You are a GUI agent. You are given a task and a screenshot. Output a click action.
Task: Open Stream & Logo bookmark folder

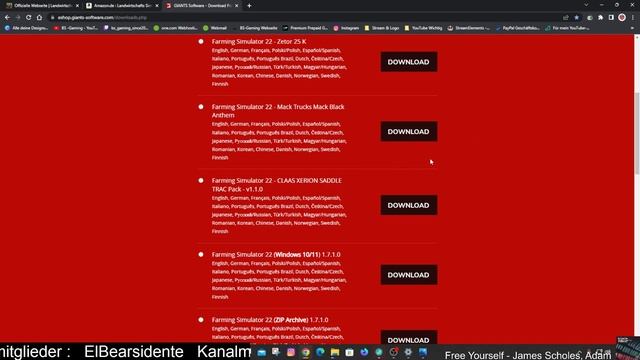(382, 28)
